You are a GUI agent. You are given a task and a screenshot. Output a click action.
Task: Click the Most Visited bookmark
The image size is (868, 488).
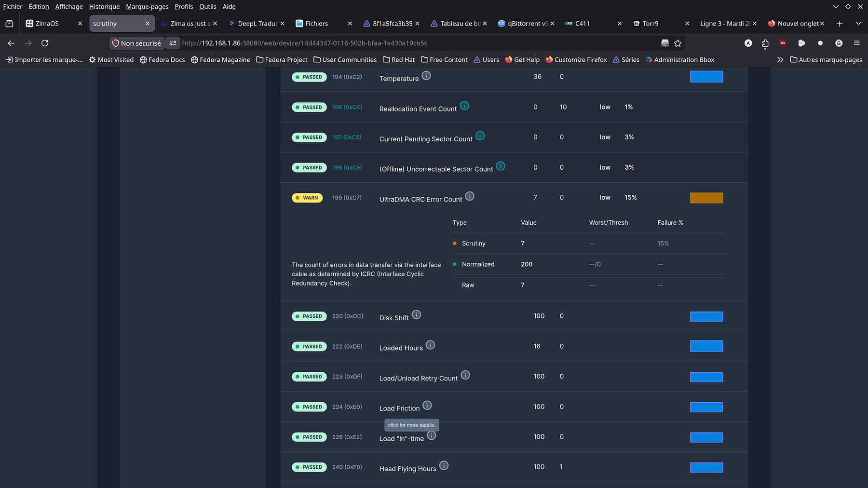[x=111, y=60]
